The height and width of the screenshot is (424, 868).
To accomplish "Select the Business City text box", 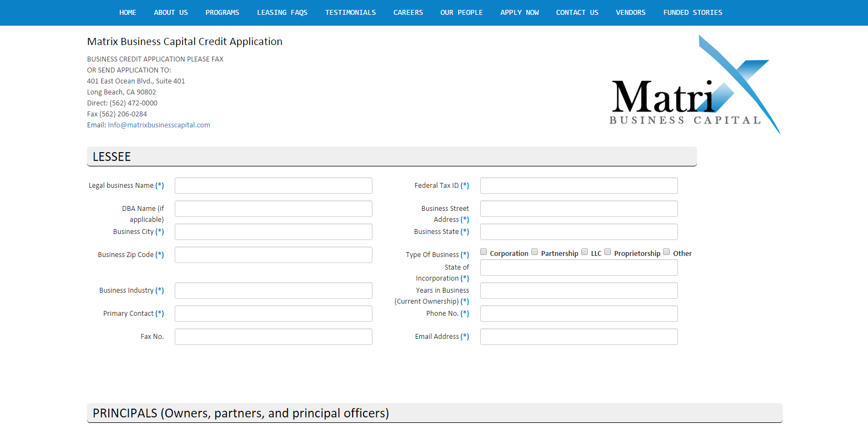I will [274, 232].
